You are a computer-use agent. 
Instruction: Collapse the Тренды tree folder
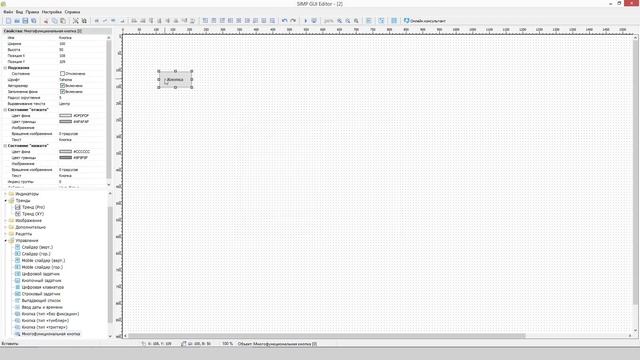6,201
